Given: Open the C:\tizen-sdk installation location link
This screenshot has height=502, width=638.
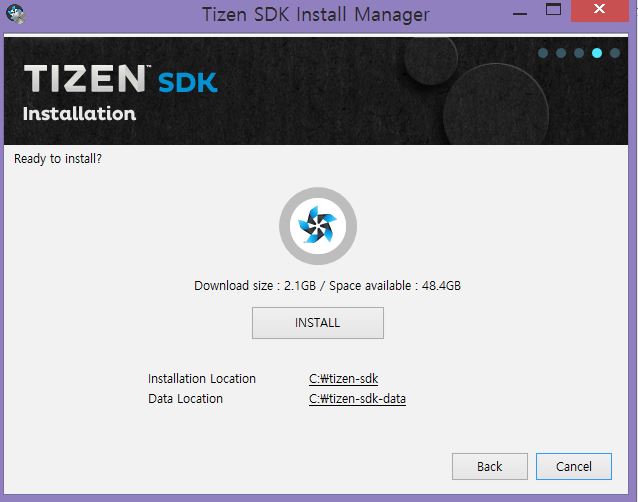Looking at the screenshot, I should [343, 379].
